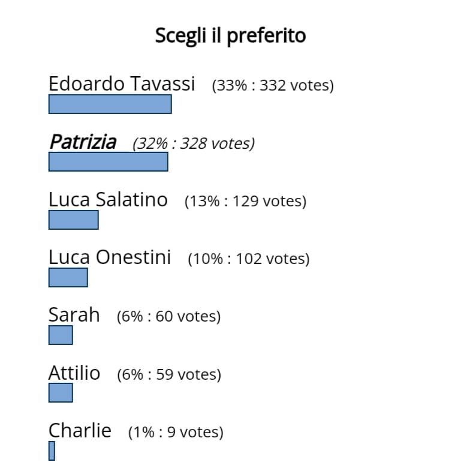The image size is (476, 474).
Task: Click the Luca Onestini result bar
Action: 68,277
